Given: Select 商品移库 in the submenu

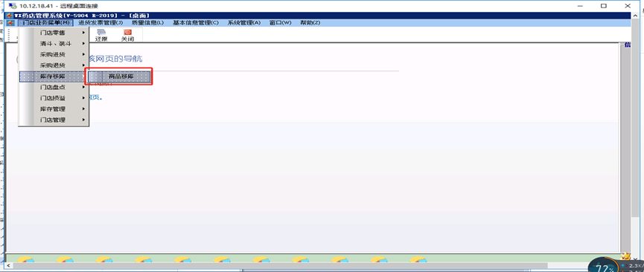Looking at the screenshot, I should click(118, 77).
